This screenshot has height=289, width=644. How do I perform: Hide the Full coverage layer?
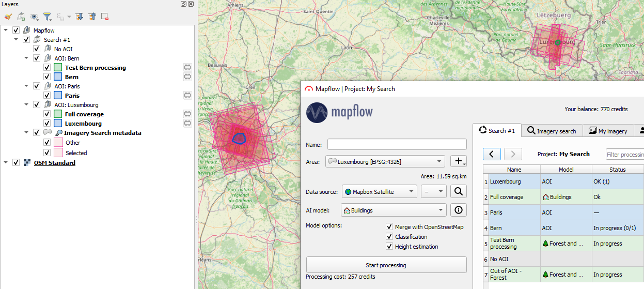coord(47,114)
